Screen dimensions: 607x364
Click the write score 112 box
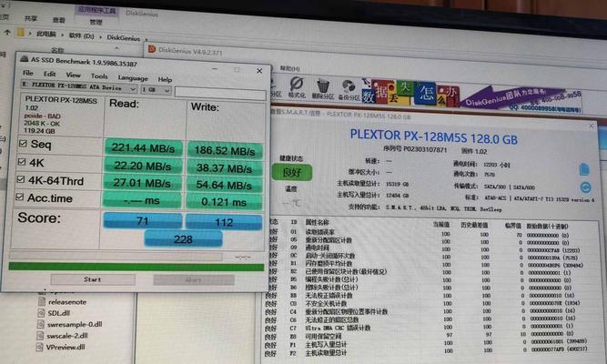[x=224, y=222]
